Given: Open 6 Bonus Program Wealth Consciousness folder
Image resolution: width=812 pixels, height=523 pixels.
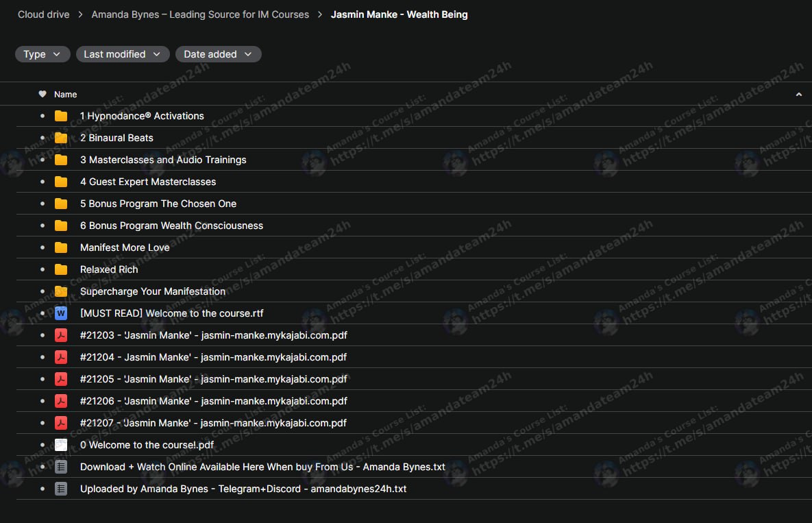Looking at the screenshot, I should pos(171,226).
